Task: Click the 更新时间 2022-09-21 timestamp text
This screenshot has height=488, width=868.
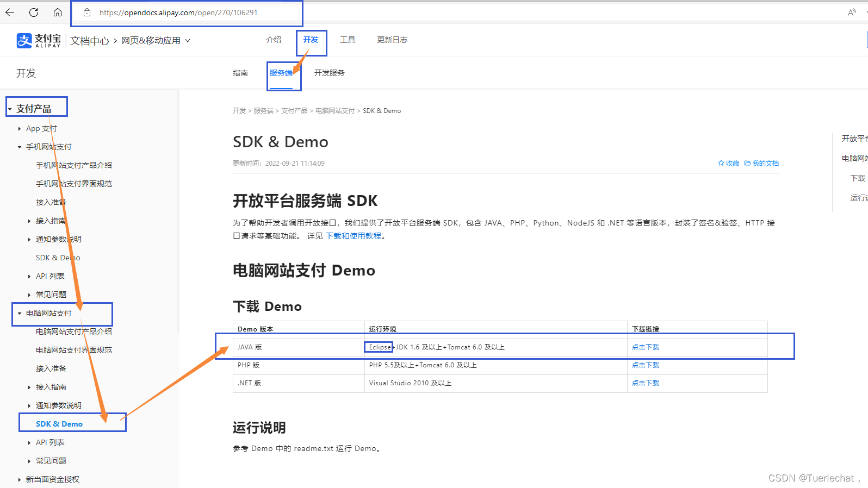Action: [x=278, y=164]
